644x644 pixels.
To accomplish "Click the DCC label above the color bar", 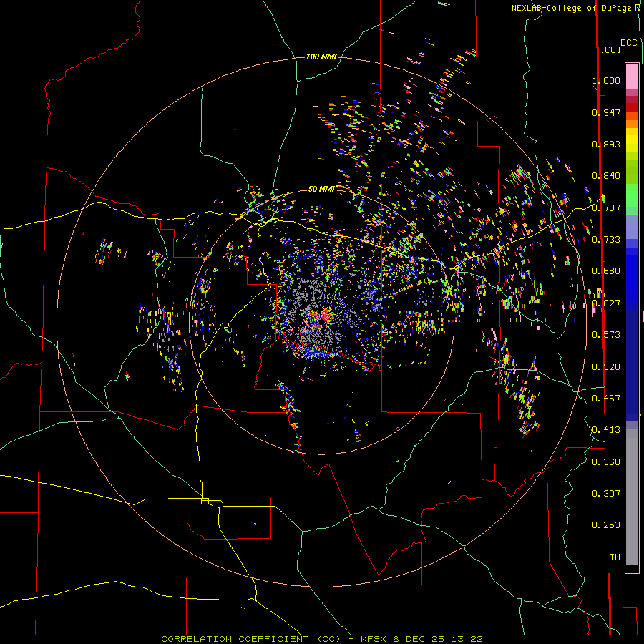I will click(629, 43).
